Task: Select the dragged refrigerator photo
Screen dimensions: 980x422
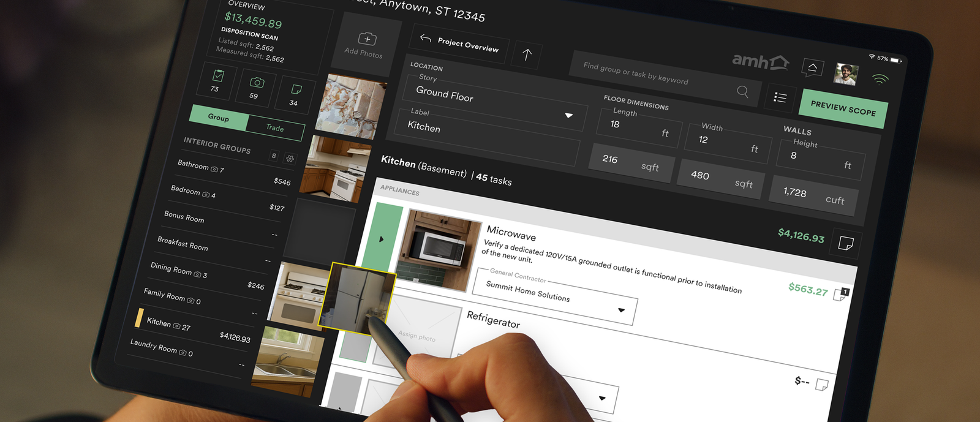Action: 356,298
